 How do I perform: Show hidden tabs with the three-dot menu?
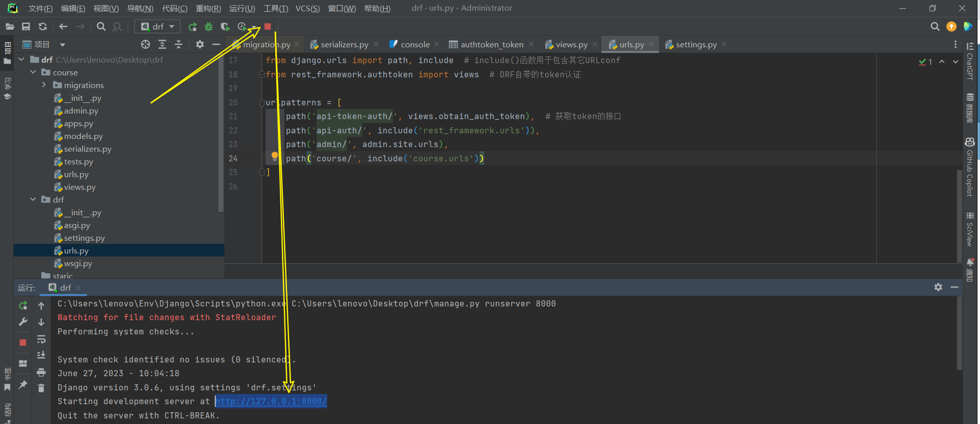coord(955,45)
